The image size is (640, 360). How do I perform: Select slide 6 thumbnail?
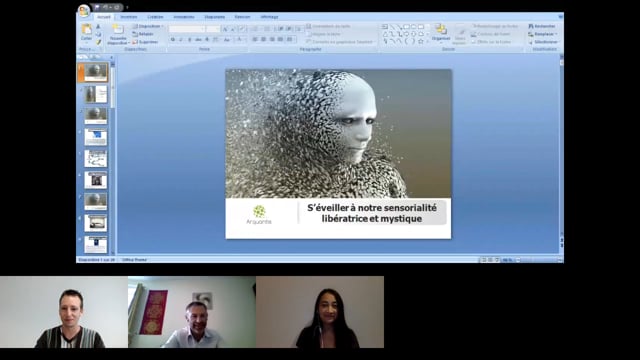point(96,180)
